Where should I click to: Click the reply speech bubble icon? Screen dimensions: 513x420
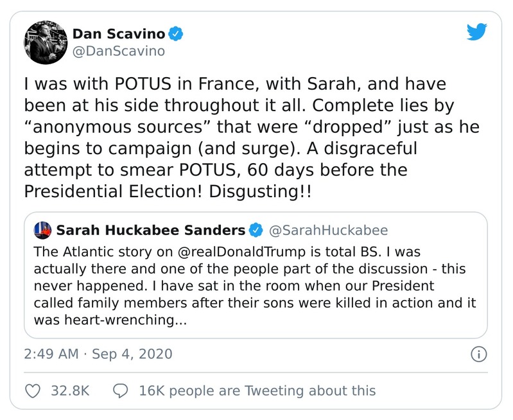(120, 390)
